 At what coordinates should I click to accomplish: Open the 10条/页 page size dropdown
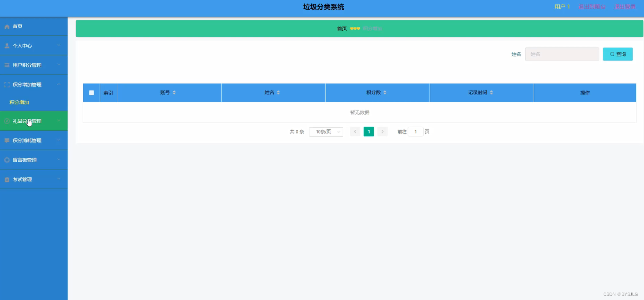326,132
